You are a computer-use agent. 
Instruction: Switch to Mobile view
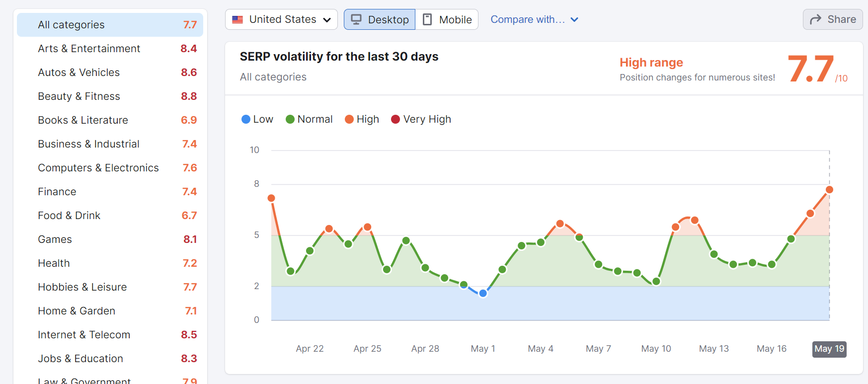coord(447,19)
